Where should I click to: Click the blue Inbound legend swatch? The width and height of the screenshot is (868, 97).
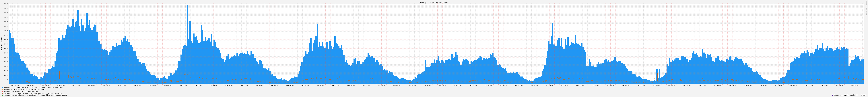pyautogui.click(x=3, y=87)
